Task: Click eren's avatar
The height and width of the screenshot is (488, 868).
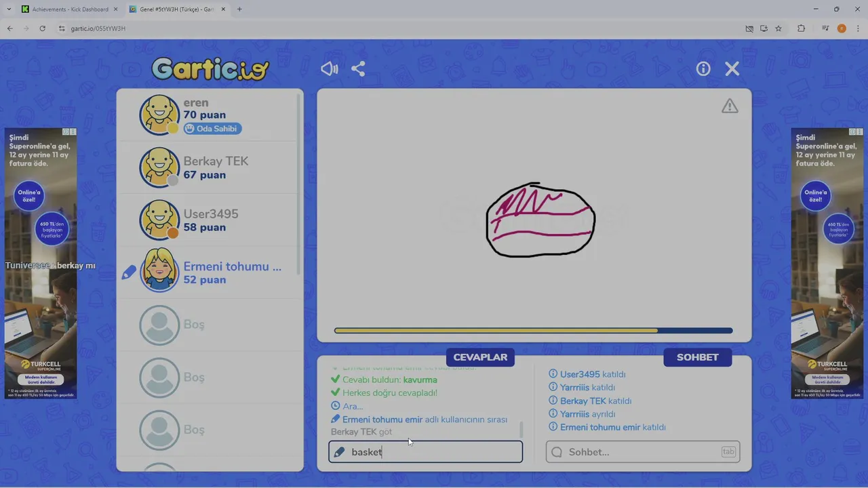Action: 159,115
